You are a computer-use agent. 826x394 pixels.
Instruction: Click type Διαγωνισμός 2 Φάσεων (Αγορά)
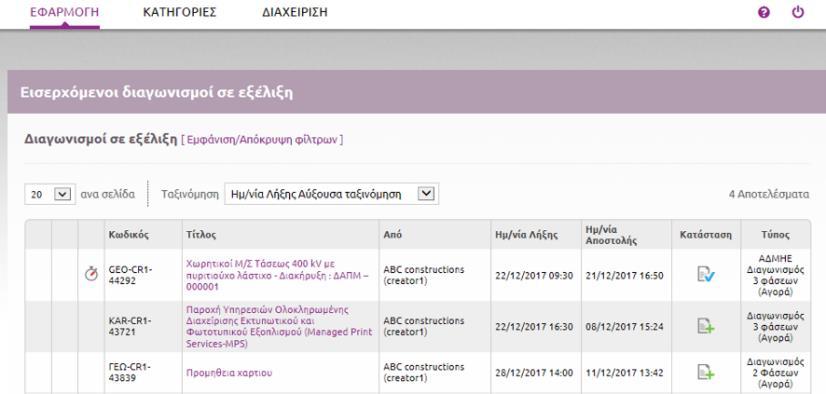pyautogui.click(x=775, y=373)
